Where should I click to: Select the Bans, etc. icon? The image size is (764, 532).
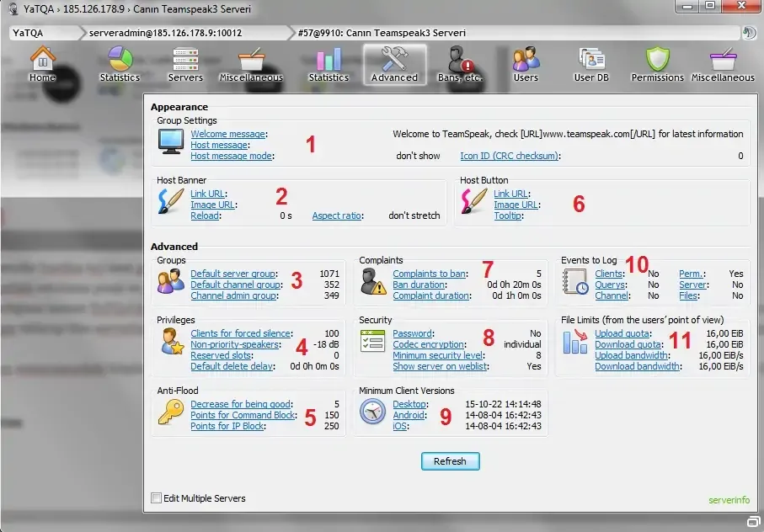pos(460,63)
